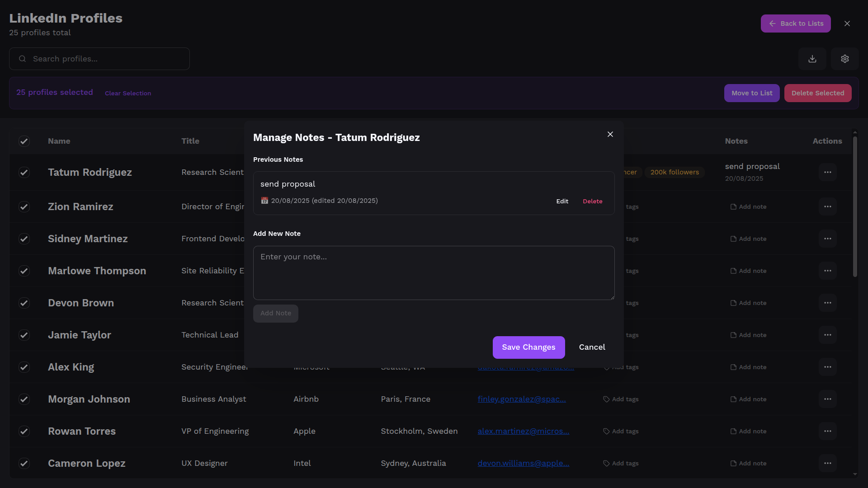
Task: Open the settings gear icon
Action: click(844, 59)
